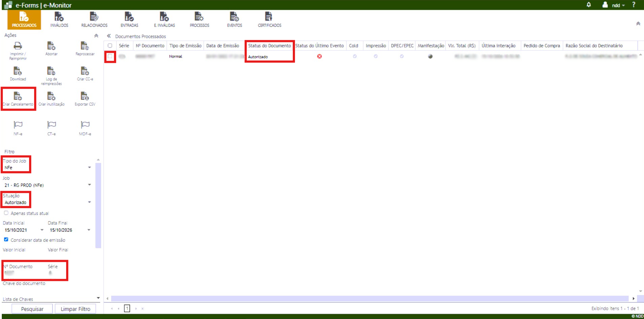The width and height of the screenshot is (644, 319).
Task: Click the Download action icon
Action: coord(18,71)
